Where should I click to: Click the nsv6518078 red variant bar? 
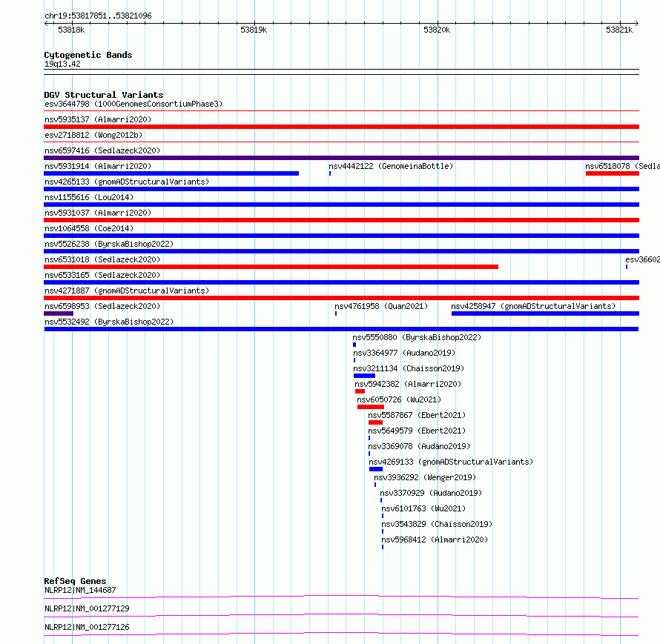613,173
